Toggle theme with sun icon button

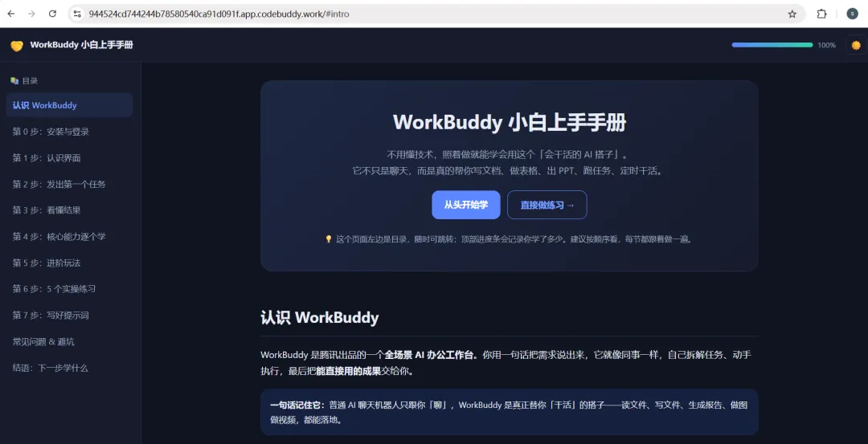pos(856,45)
